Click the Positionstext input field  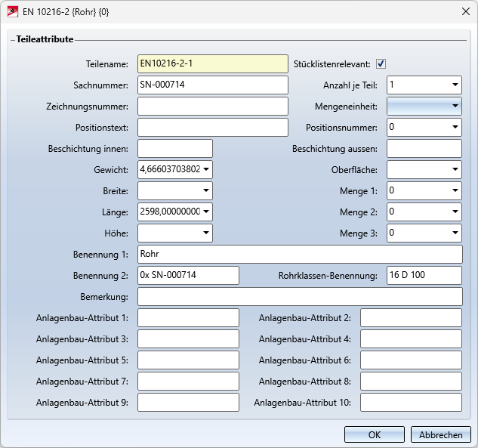point(213,127)
